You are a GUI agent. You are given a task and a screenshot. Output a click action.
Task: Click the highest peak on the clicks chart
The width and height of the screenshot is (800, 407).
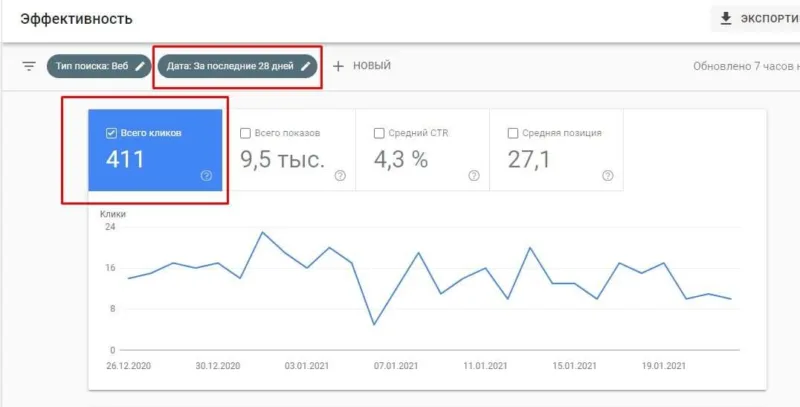pos(263,232)
